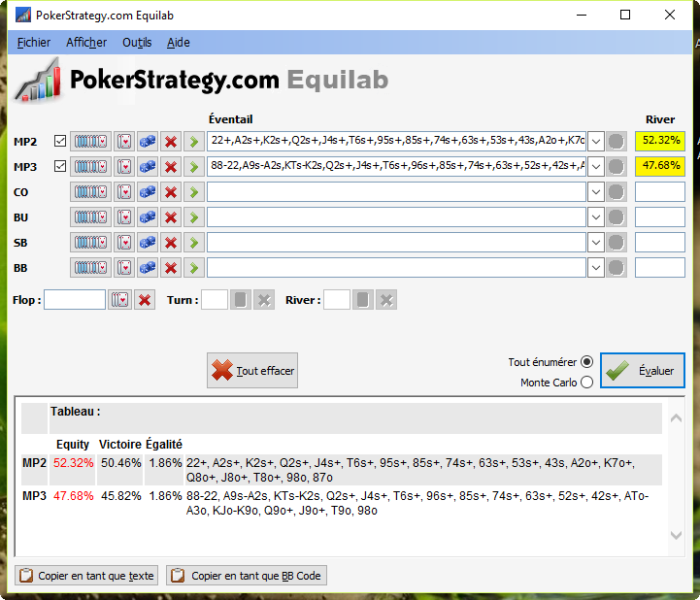The image size is (700, 600).
Task: Click the random dice icon for BB
Action: point(148,268)
